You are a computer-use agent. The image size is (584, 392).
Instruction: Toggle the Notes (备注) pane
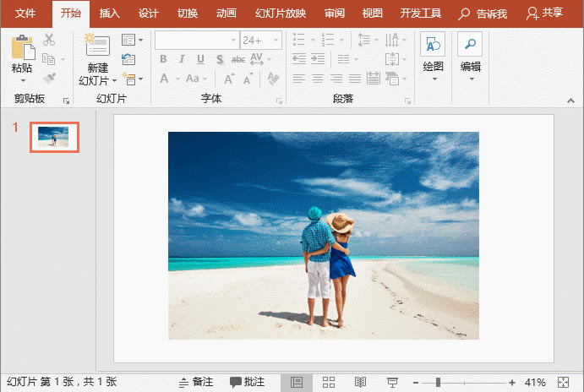click(195, 383)
